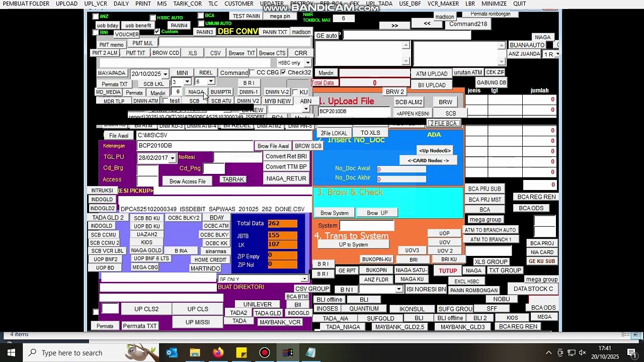The width and height of the screenshot is (644, 362).
Task: Open Firefox from the taskbar
Action: pos(218,352)
